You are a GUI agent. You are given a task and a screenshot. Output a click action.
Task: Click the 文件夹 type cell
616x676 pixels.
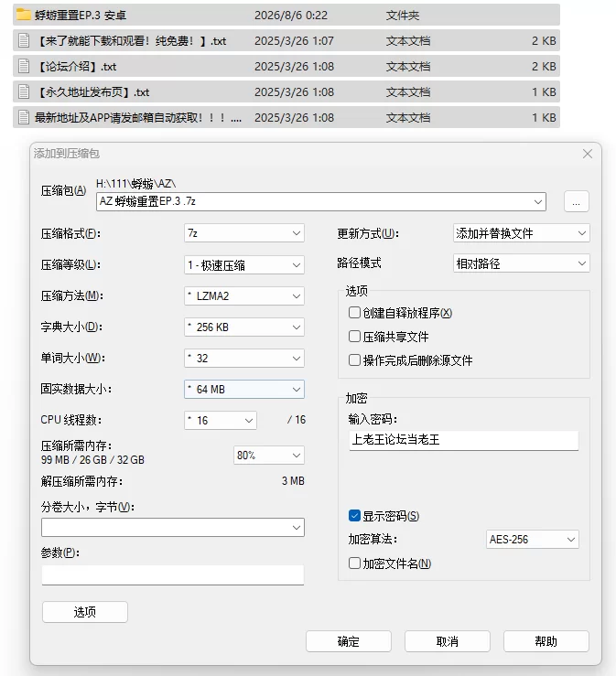point(403,16)
